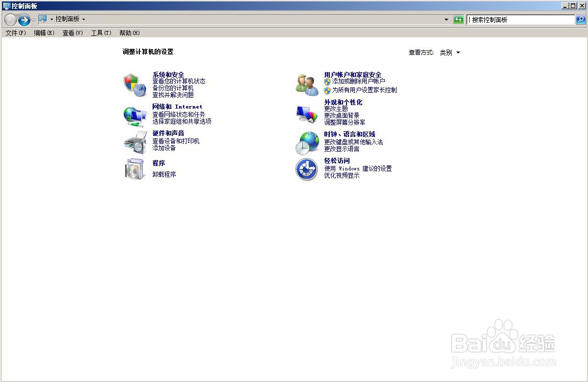Click 添加设备 link
The width and height of the screenshot is (588, 382).
164,148
